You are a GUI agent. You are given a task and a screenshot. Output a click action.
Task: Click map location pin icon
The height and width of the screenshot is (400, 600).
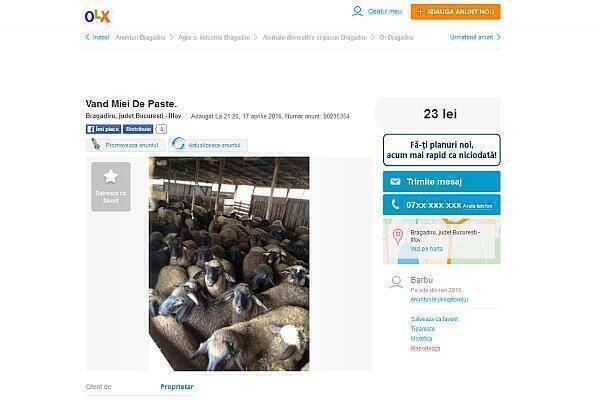(x=398, y=237)
